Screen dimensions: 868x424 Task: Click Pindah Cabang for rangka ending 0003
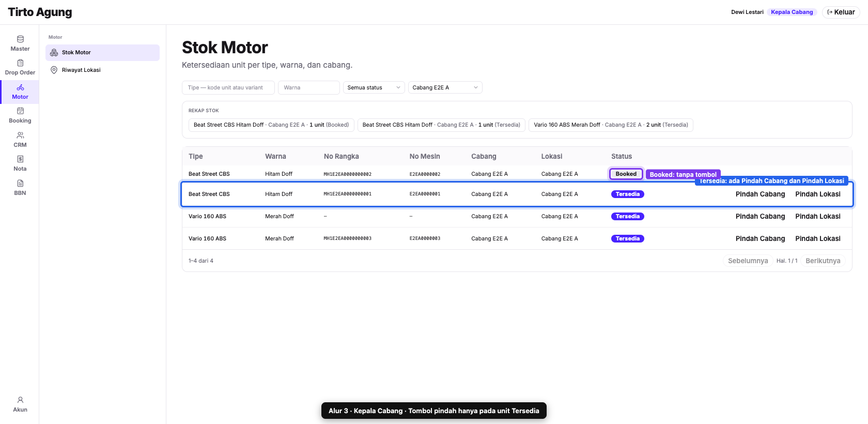[760, 238]
